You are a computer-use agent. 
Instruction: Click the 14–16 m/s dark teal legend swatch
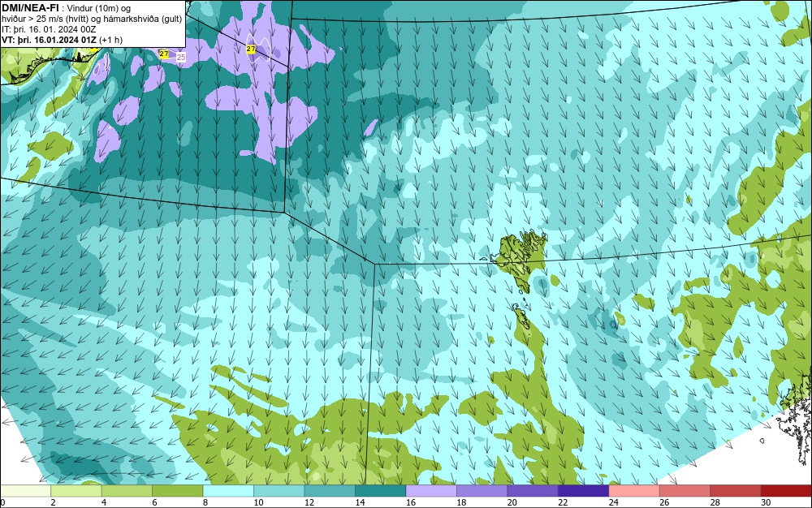click(381, 491)
